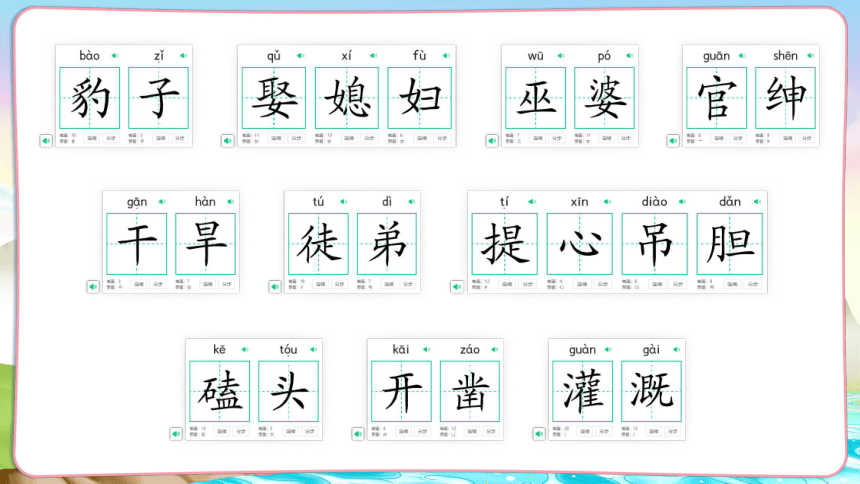The width and height of the screenshot is (860, 484).
Task: Play whole-word audio for 干旱
Action: pyautogui.click(x=93, y=287)
